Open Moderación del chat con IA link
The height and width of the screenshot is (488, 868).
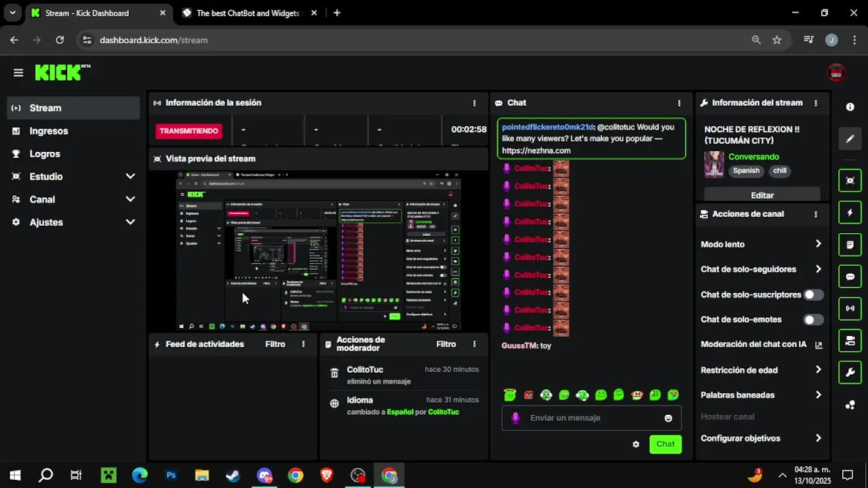tap(762, 344)
